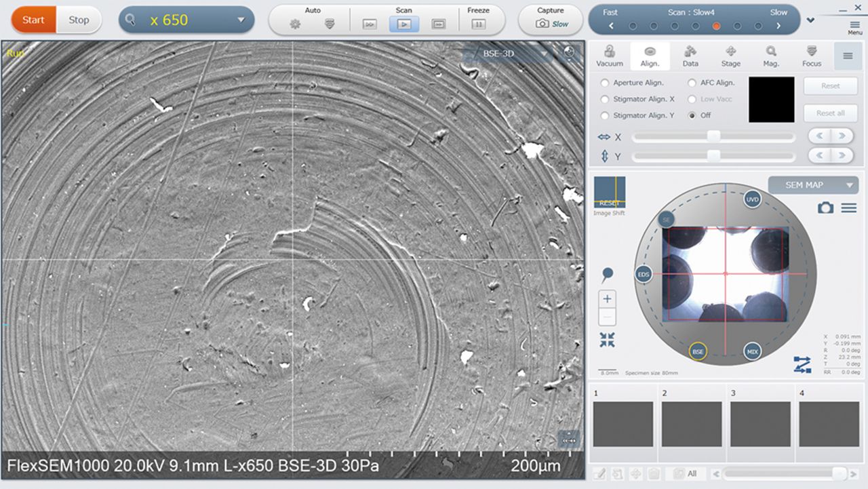Click the Freeze pause icon
Image resolution: width=868 pixels, height=489 pixels.
pos(478,24)
